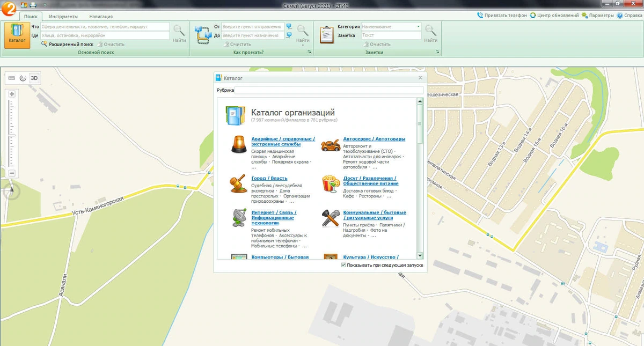The width and height of the screenshot is (644, 346).
Task: Click the satellite dish Интернет / Связь icon
Action: 239,218
